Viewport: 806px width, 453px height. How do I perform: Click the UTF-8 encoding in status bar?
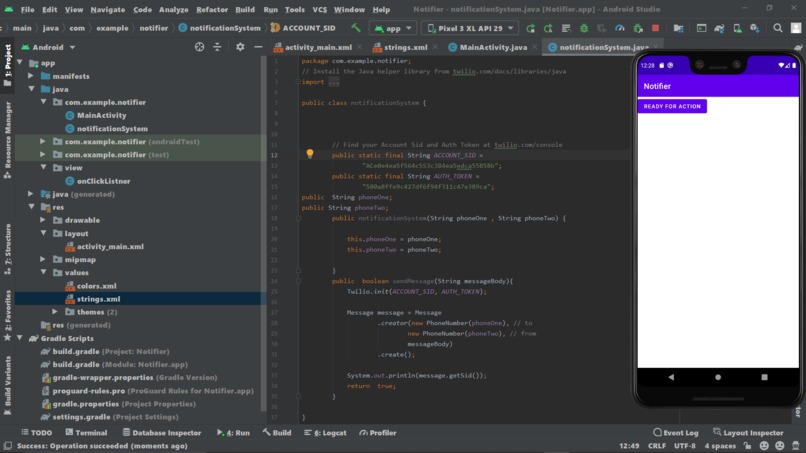click(685, 446)
